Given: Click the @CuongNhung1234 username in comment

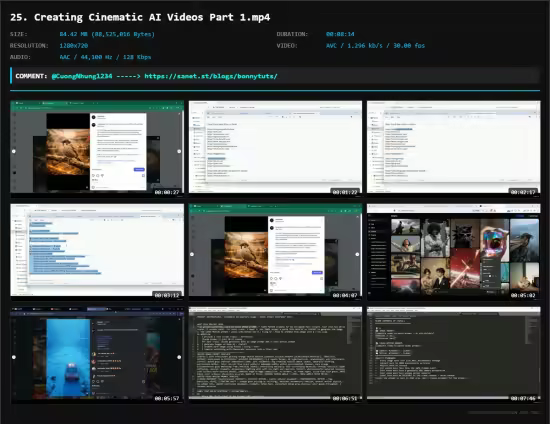Looking at the screenshot, I should point(82,76).
